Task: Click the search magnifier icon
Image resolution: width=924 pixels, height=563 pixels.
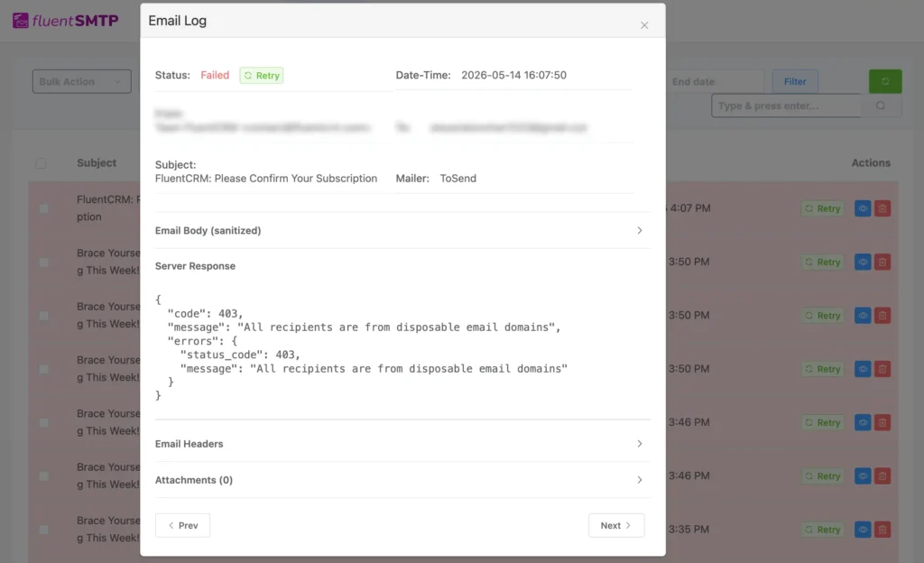Action: pos(881,106)
